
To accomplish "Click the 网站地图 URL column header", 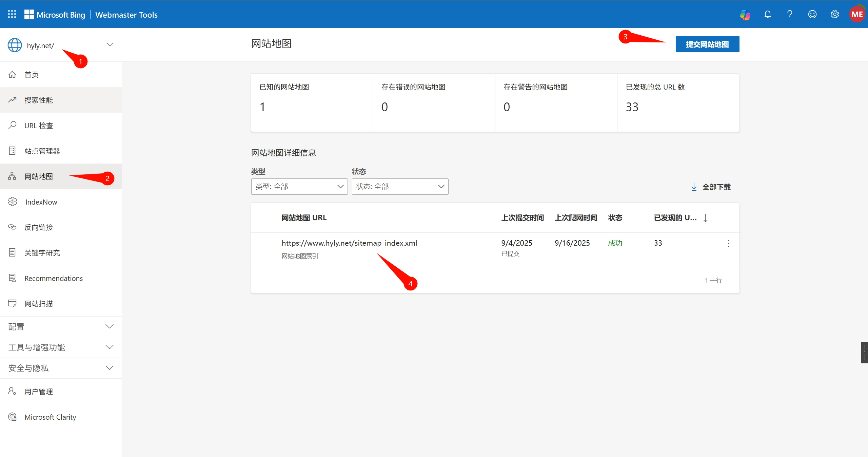I will [304, 217].
